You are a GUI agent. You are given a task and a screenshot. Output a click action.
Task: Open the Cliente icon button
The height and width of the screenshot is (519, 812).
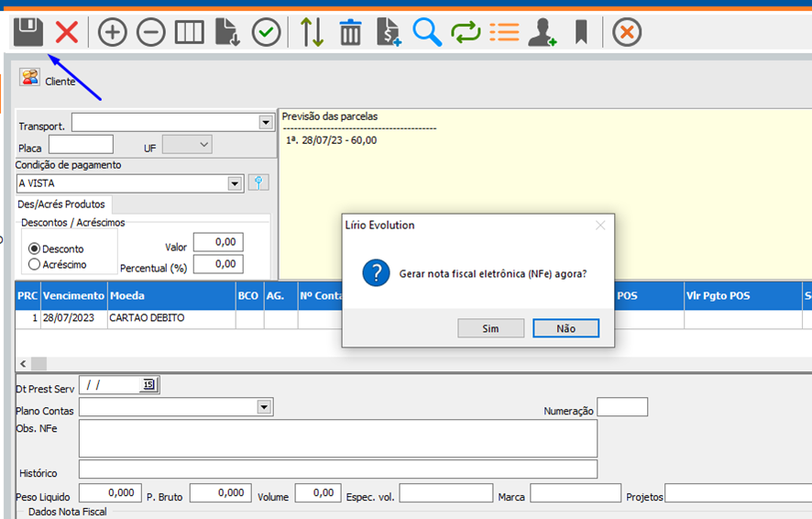click(x=29, y=78)
